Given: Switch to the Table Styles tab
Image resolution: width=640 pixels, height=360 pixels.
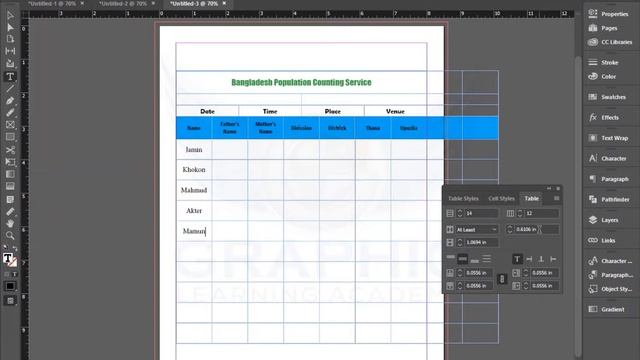Looking at the screenshot, I should point(463,198).
